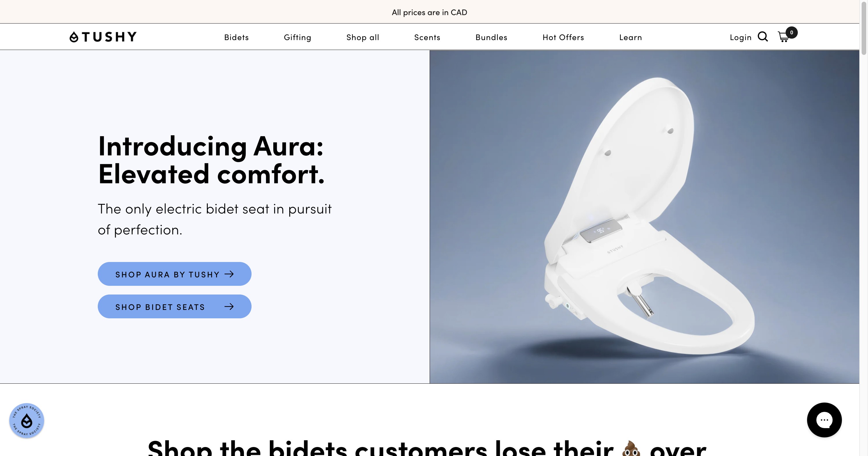
Task: Go to Bundles page
Action: [491, 37]
